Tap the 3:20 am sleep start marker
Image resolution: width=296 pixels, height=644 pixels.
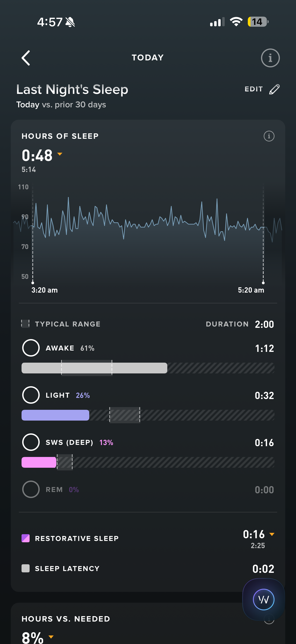point(33,283)
